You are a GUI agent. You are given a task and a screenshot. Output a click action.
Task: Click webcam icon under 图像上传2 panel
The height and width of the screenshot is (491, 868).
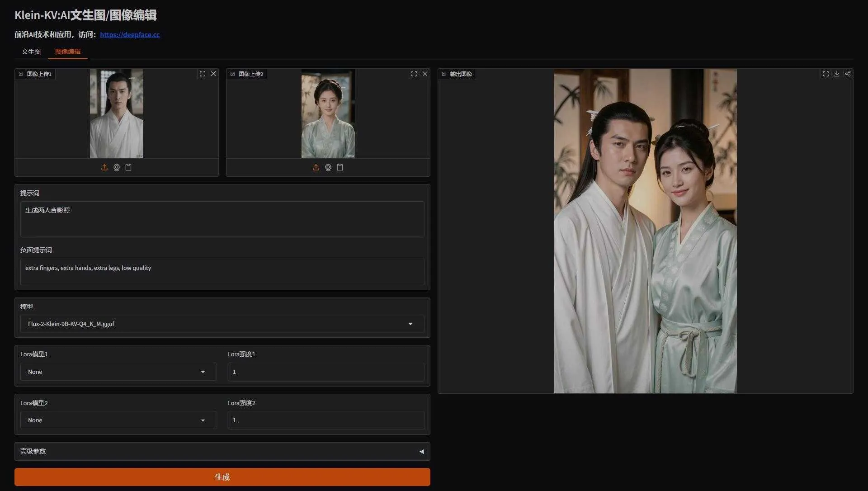pyautogui.click(x=328, y=167)
